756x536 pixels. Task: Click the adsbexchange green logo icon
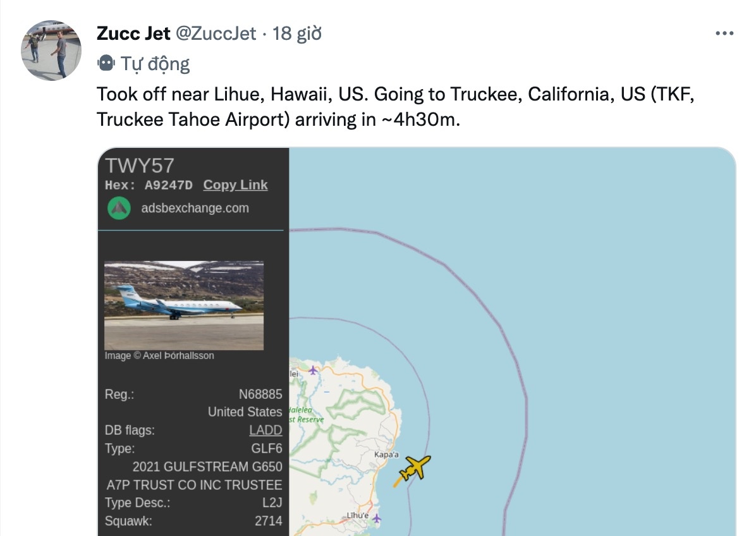tap(119, 208)
